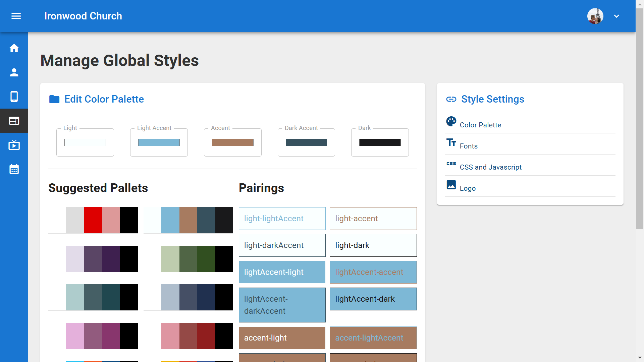Open the video streaming sidebar icon
Screen dimensions: 644x362
coord(14,145)
